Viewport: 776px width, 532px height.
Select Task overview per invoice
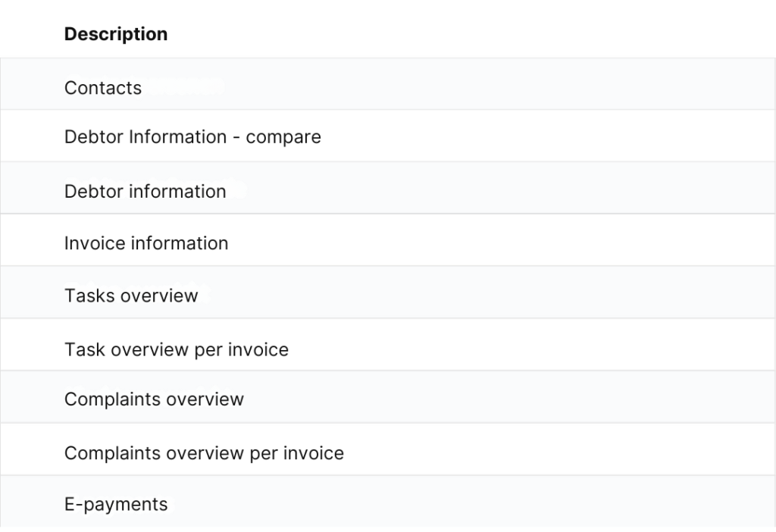pyautogui.click(x=177, y=349)
